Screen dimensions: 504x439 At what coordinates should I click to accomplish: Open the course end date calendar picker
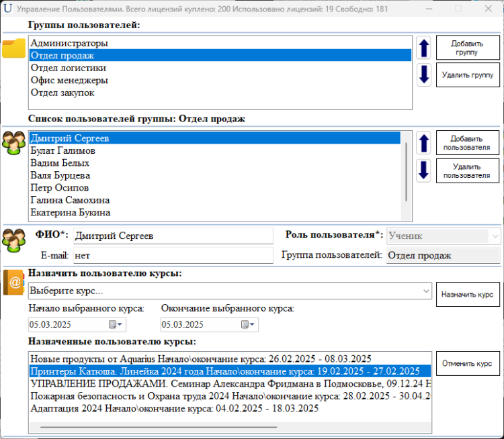pos(250,325)
